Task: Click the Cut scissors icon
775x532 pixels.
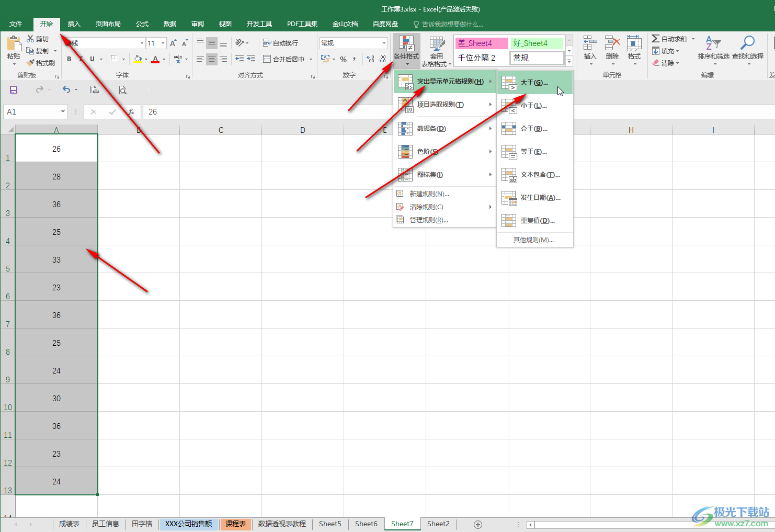Action: [30, 39]
